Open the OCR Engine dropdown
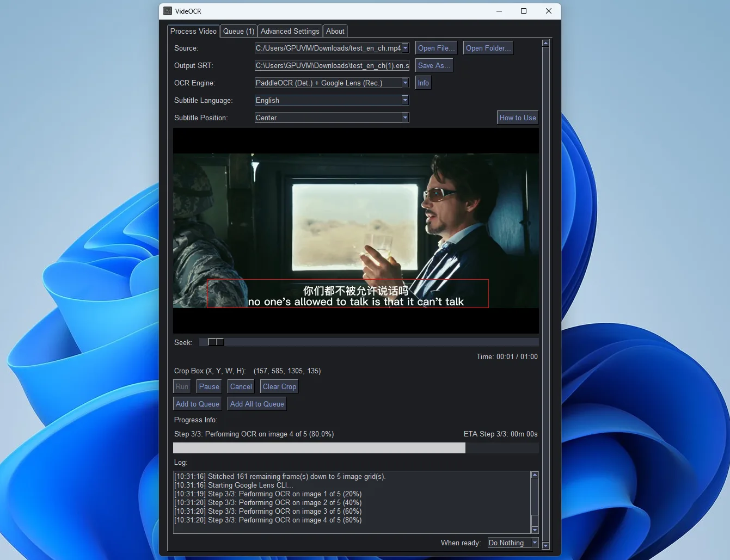The image size is (730, 560). click(x=405, y=83)
